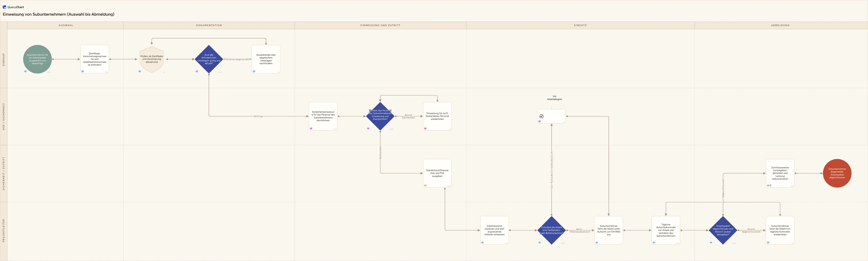Image resolution: width=868 pixels, height=261 pixels.
Task: Click the SK badge on the Tägliche Aufsichtskontrolle node
Action: pos(654,242)
